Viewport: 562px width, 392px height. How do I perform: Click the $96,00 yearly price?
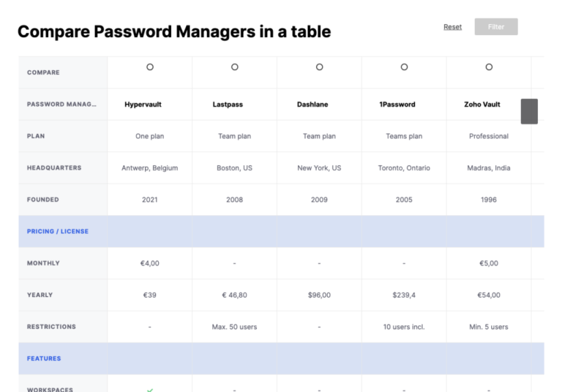(x=319, y=295)
